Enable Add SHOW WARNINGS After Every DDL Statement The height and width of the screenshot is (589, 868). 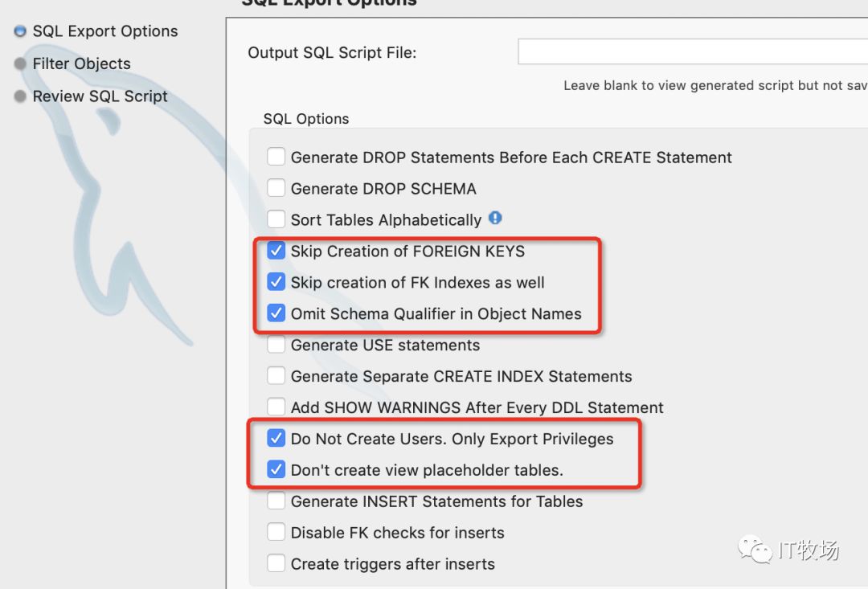pos(276,407)
